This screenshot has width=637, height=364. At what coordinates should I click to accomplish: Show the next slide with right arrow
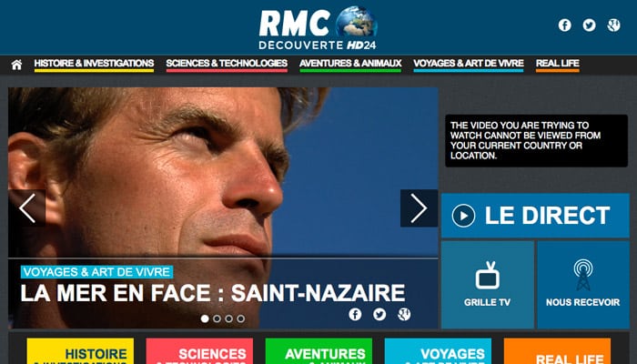click(x=419, y=208)
